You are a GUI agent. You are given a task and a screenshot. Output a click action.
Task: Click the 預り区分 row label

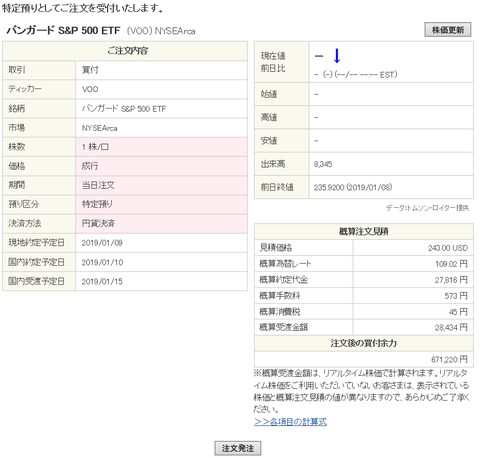click(23, 204)
